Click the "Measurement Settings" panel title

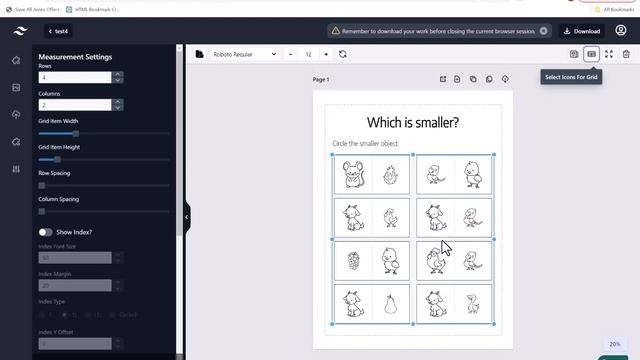pos(75,57)
